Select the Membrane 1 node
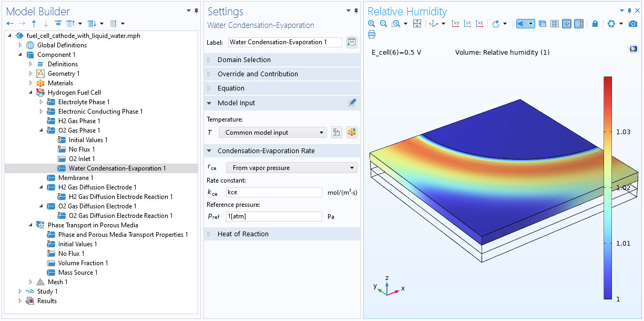This screenshot has height=321, width=644. click(76, 178)
